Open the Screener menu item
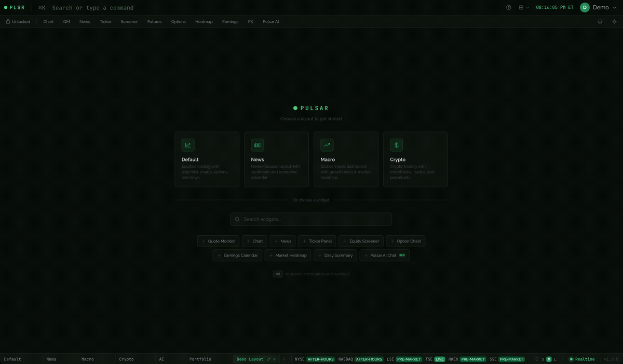 click(x=129, y=22)
